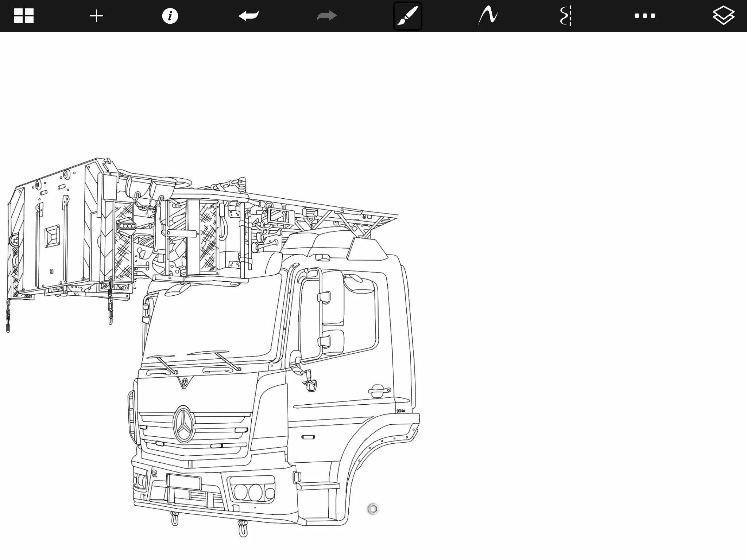Click the tow shackle under bumper center
This screenshot has height=560, width=747.
coord(243,529)
